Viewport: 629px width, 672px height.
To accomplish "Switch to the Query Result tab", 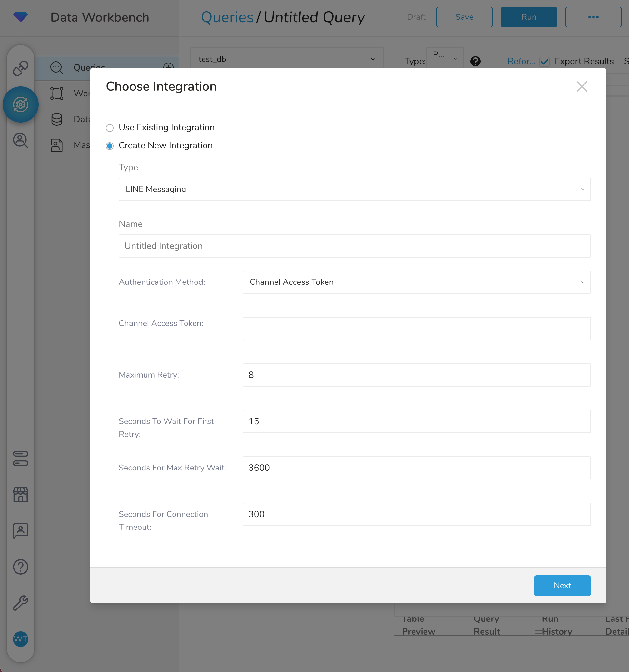I will tap(487, 625).
